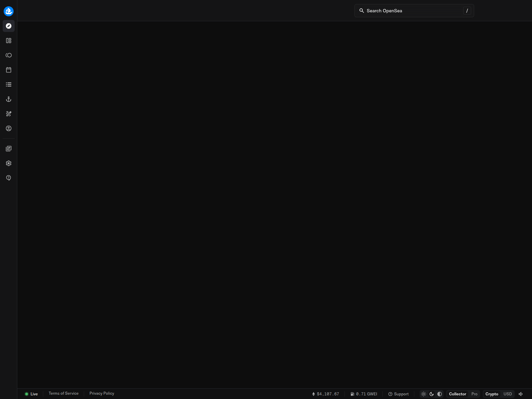Open the Terms of Service link
Viewport: 532px width, 399px height.
(64, 393)
